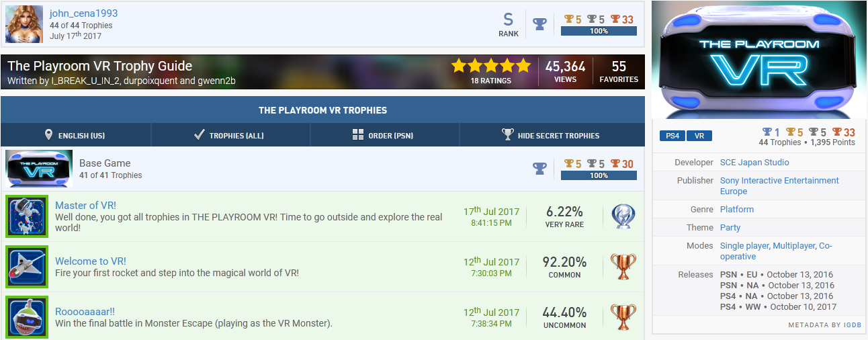Open The Playroom VR Trophy Guide
This screenshot has height=340, width=868.
click(x=100, y=66)
